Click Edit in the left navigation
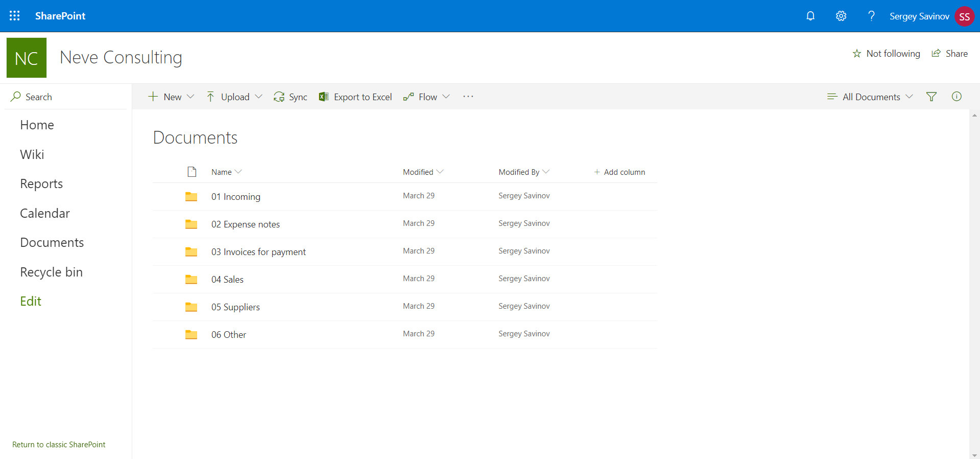This screenshot has height=459, width=980. [x=31, y=301]
